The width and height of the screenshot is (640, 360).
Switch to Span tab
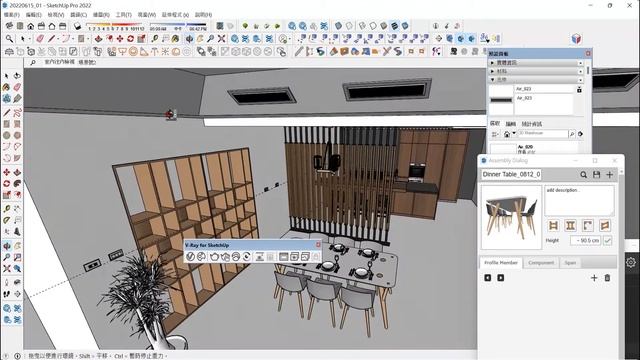click(x=570, y=262)
